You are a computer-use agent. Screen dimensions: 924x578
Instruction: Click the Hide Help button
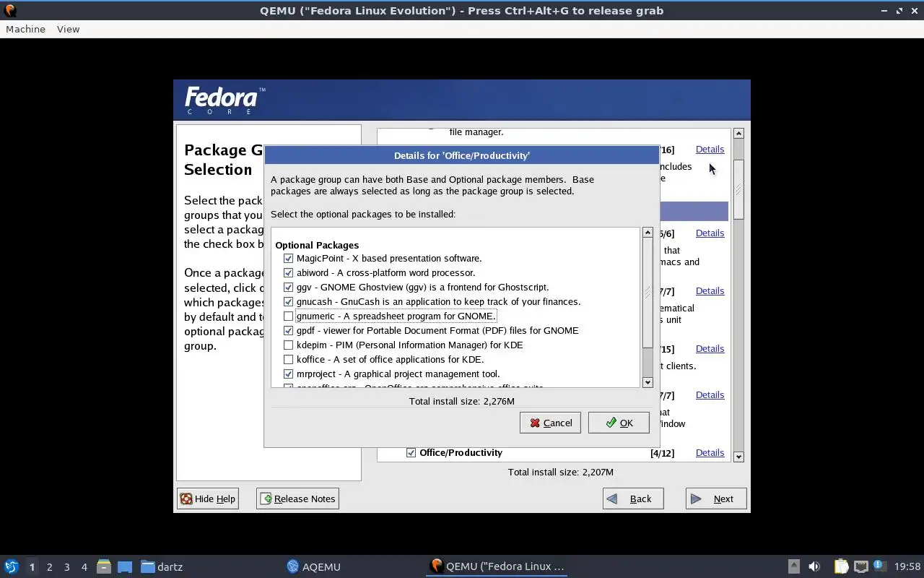(208, 499)
